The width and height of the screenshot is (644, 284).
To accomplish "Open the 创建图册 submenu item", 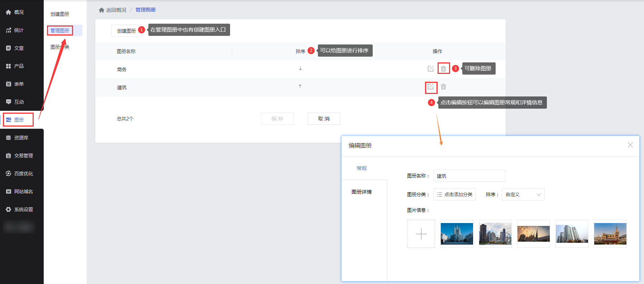I will coord(60,14).
